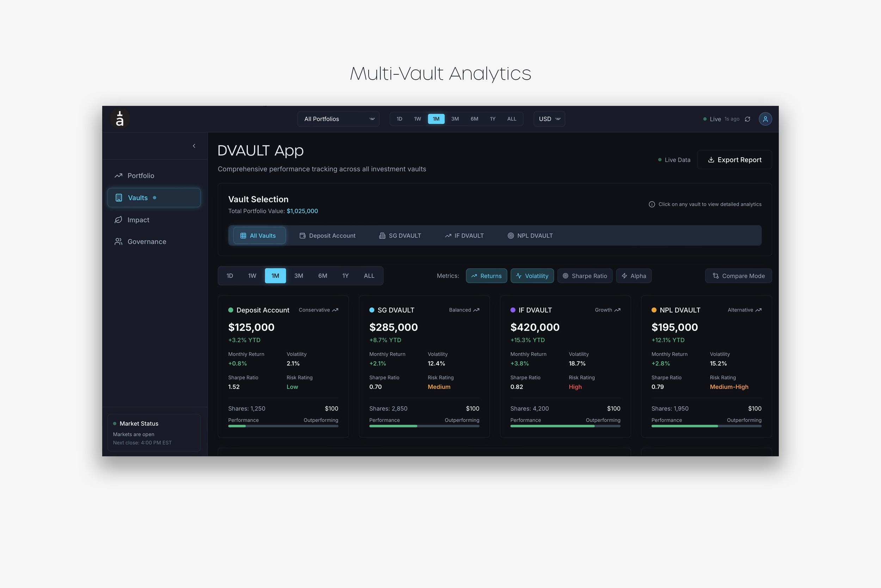The width and height of the screenshot is (881, 588).
Task: Open the user profile avatar icon
Action: 765,119
